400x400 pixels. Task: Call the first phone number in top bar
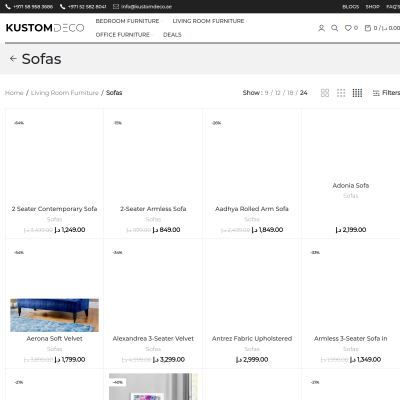tap(29, 7)
